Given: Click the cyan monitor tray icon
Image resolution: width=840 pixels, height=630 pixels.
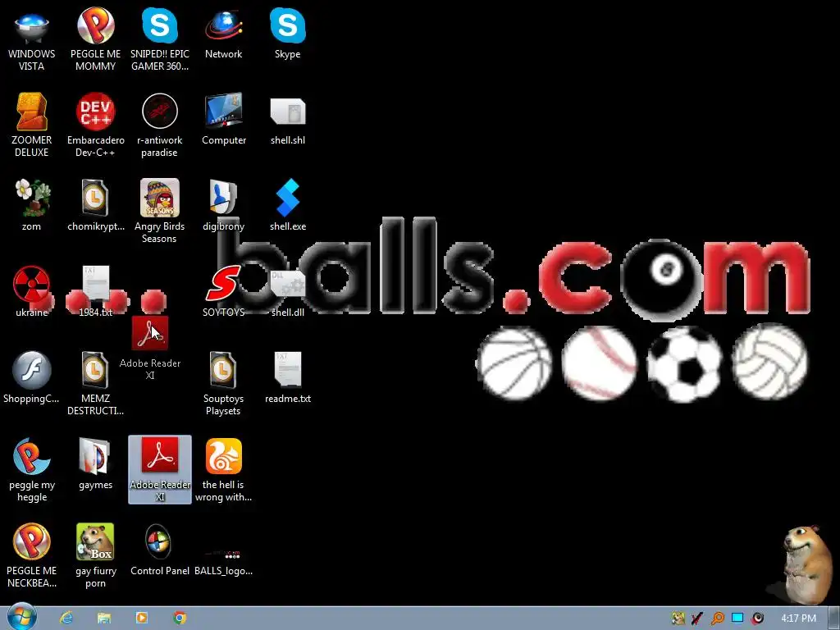Looking at the screenshot, I should coord(737,619).
